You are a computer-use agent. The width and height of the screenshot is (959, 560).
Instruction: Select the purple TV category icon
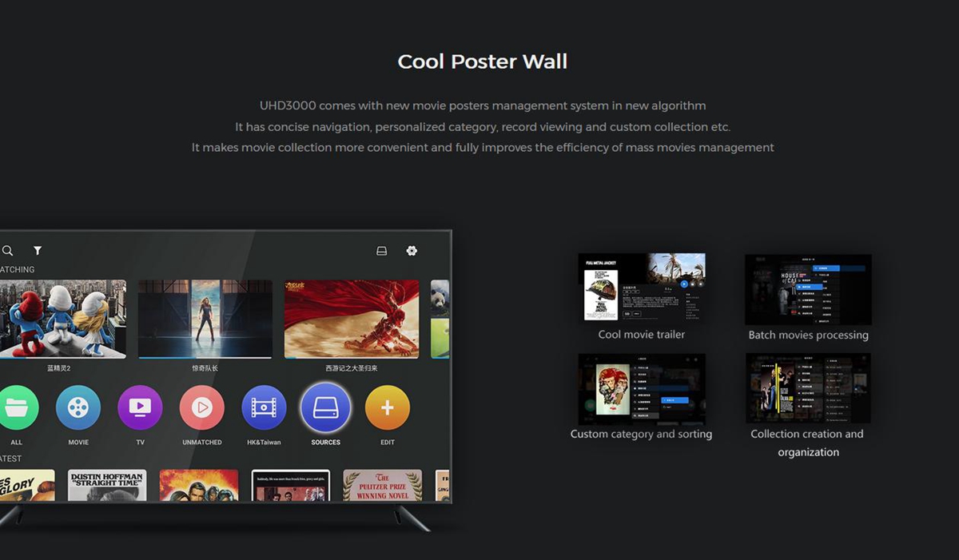tap(140, 407)
